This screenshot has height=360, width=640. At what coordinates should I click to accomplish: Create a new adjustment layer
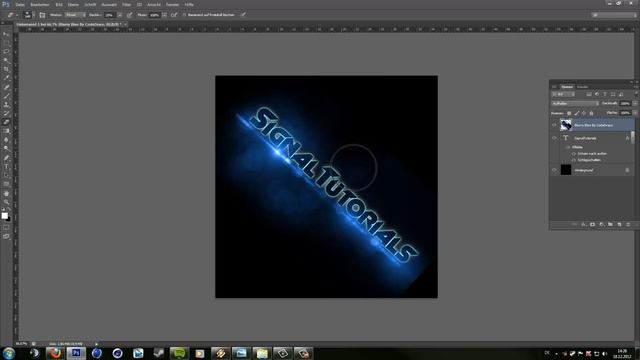(x=601, y=224)
